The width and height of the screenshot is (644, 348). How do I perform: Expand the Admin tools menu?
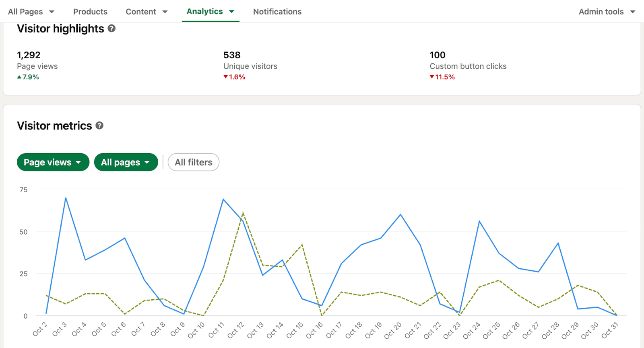tap(607, 12)
